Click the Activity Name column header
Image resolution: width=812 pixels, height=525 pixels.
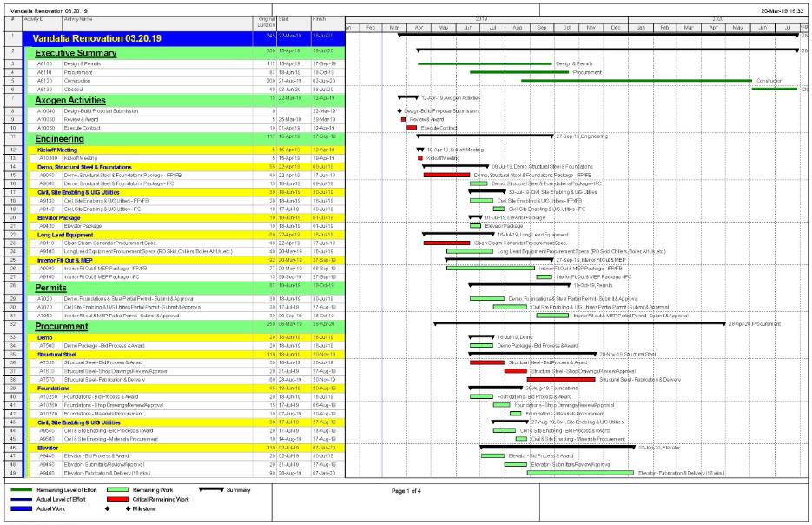[78, 18]
